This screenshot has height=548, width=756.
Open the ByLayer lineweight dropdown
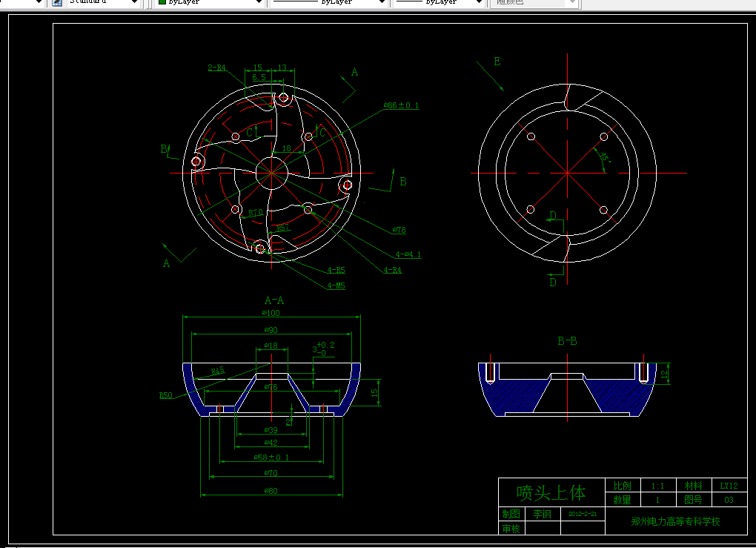pos(439,2)
